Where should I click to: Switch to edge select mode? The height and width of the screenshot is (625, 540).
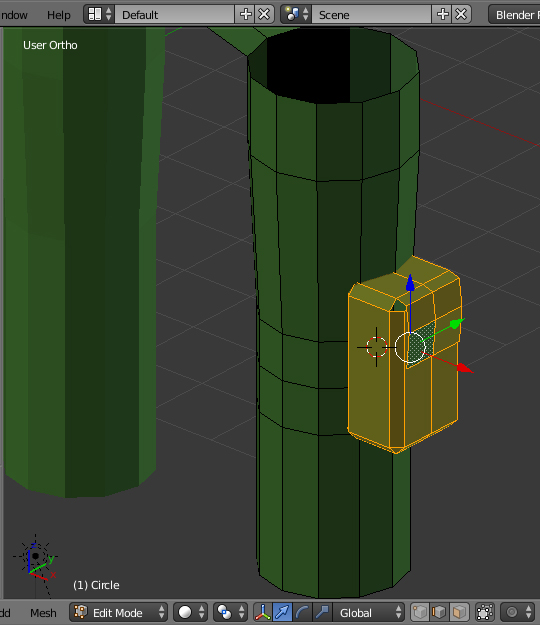click(x=439, y=612)
